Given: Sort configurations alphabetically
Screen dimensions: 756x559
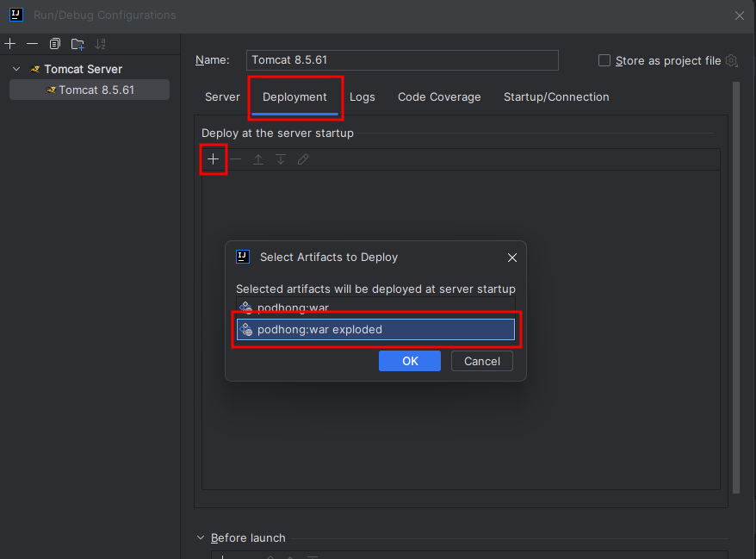Looking at the screenshot, I should [x=100, y=44].
